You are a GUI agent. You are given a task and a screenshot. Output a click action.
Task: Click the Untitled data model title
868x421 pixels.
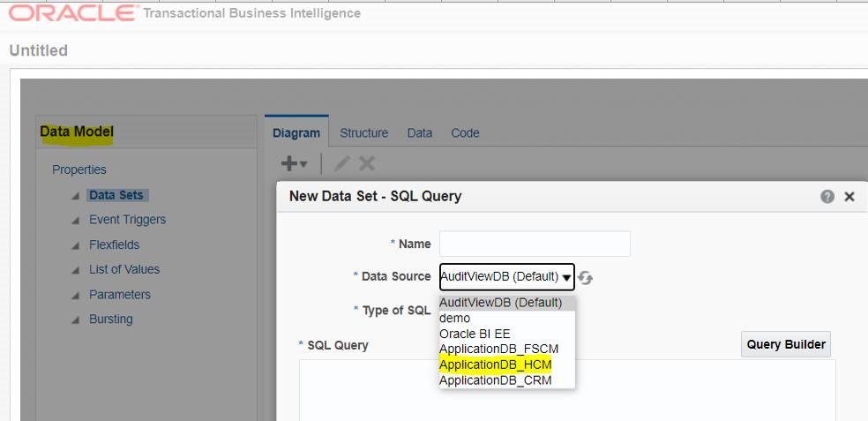38,50
